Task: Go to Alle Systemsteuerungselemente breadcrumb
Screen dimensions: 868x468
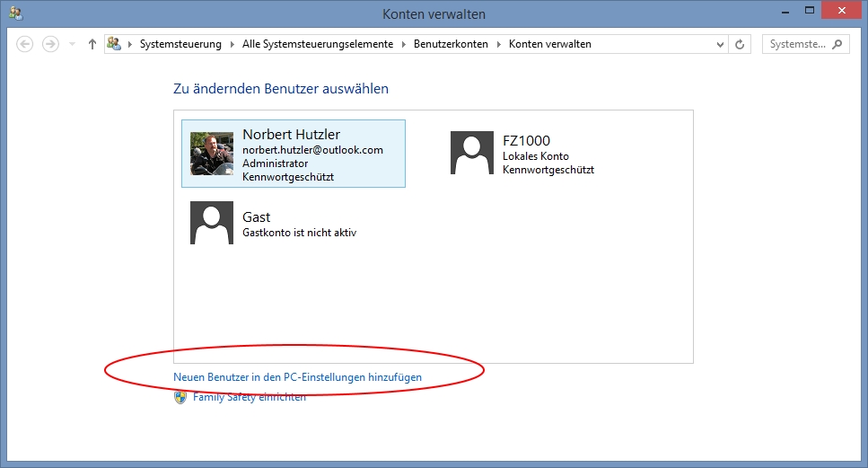Action: [x=318, y=44]
